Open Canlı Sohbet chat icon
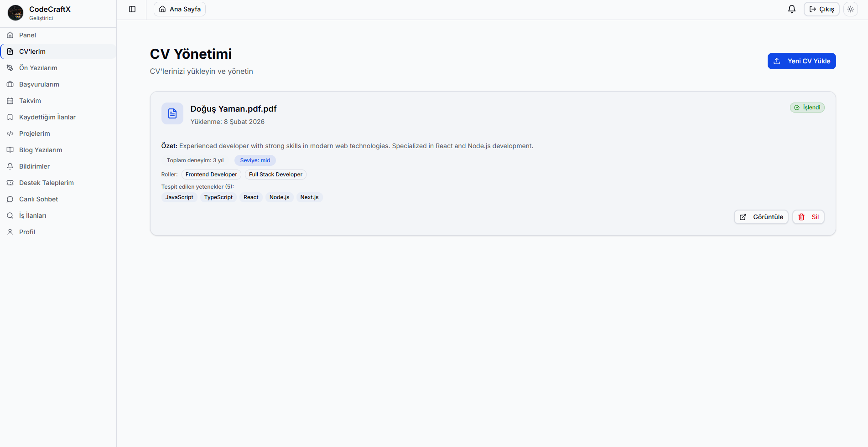 click(10, 199)
